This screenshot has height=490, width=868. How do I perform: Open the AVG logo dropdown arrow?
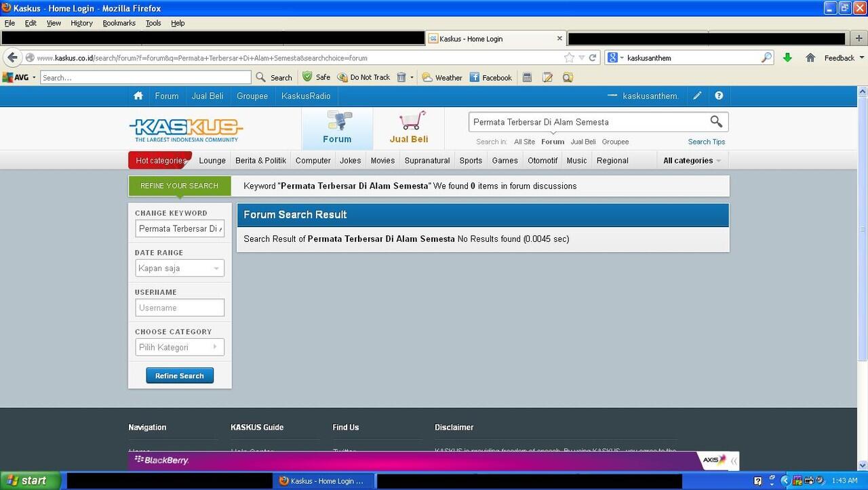34,77
